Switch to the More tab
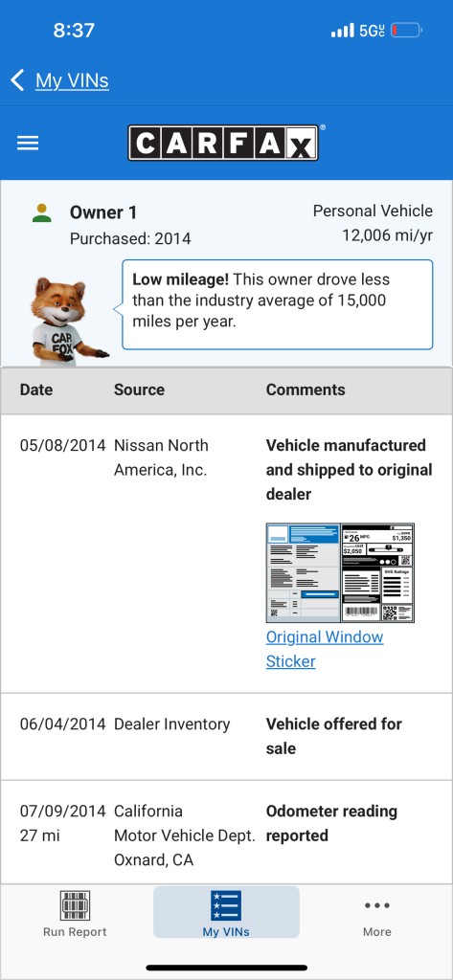The width and height of the screenshot is (453, 980). coord(377,914)
